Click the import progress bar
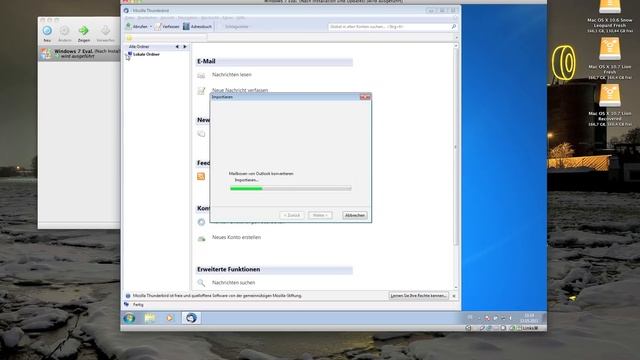The height and width of the screenshot is (360, 640). [x=291, y=188]
